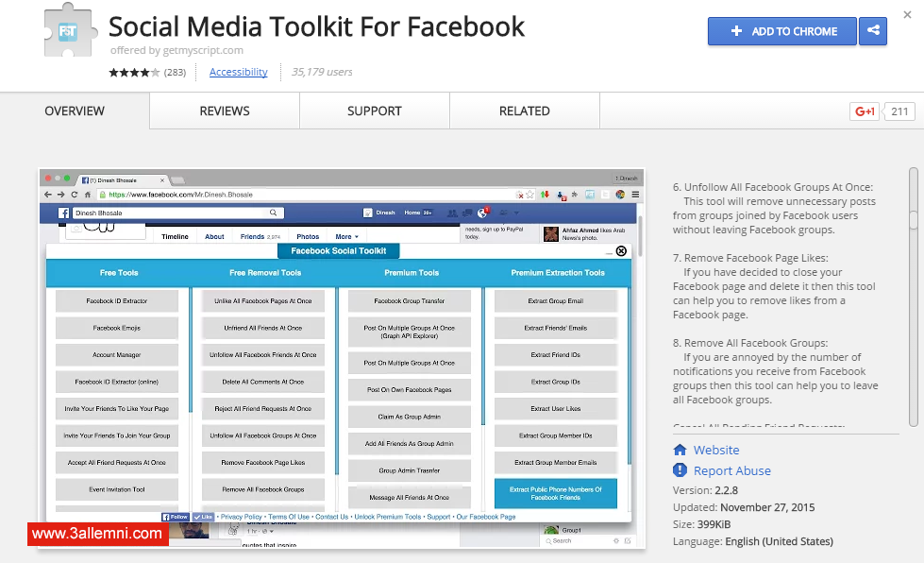Click the share icon beside Add to Chrome
924x563 pixels.
pyautogui.click(x=874, y=31)
